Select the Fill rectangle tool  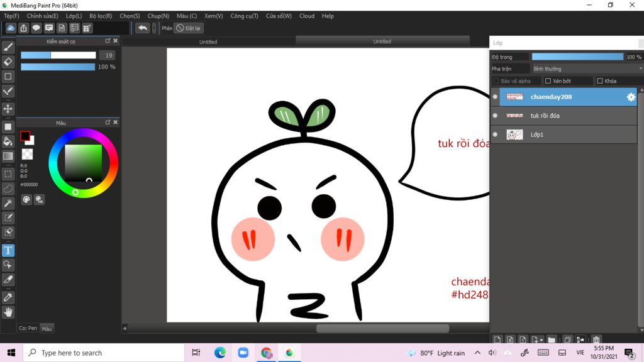click(x=8, y=127)
